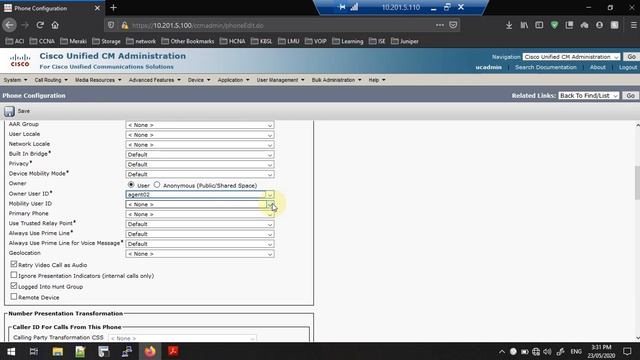Click Go next to Navigation
The image size is (640, 360).
(x=631, y=57)
